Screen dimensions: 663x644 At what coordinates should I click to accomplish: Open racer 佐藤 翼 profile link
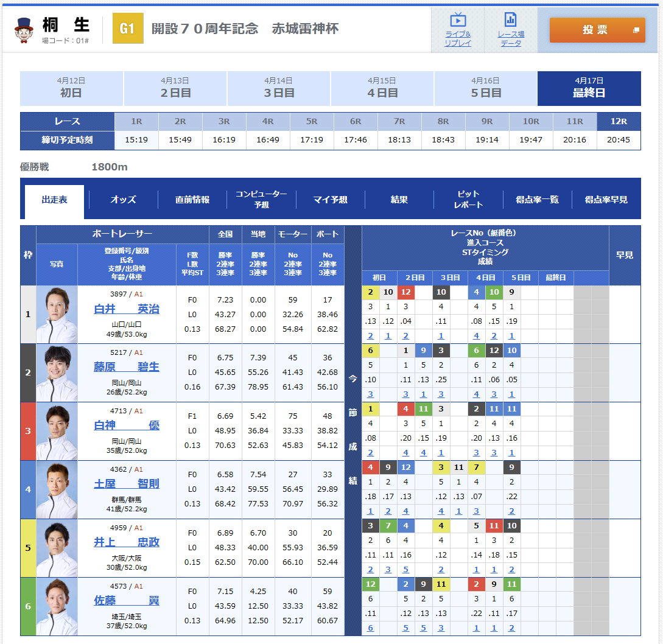[x=127, y=600]
